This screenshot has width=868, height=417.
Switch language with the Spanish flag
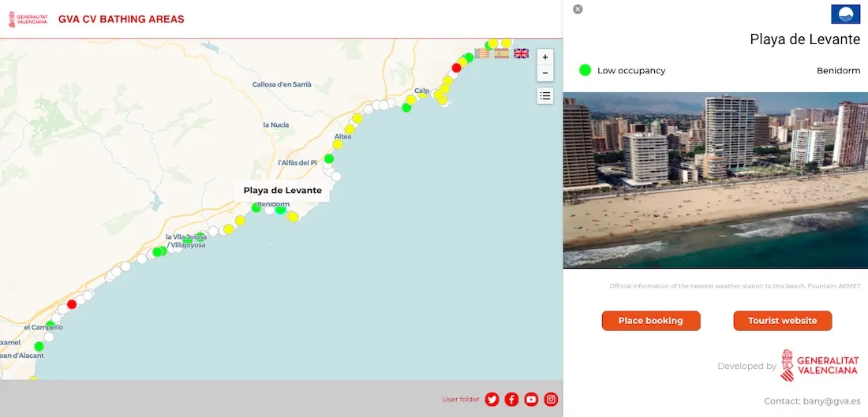tap(502, 54)
